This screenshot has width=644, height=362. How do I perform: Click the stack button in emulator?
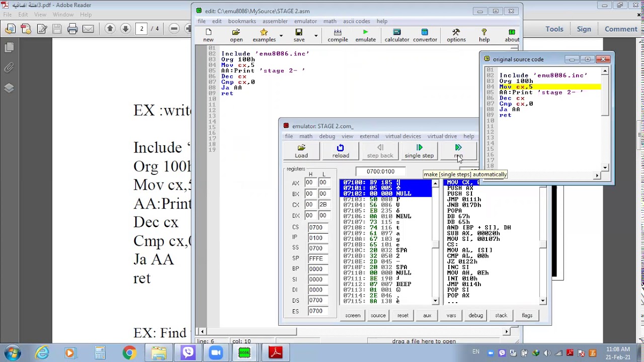pos(501,315)
